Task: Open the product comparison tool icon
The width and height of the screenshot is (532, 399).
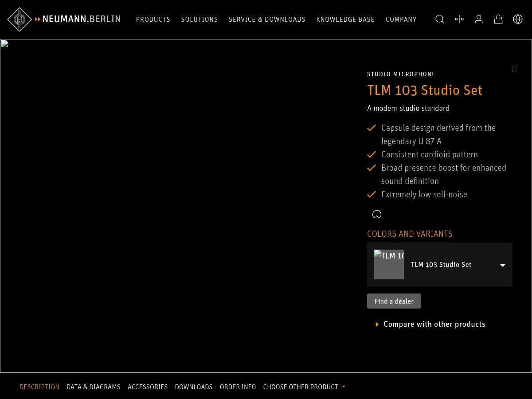Action: (459, 19)
